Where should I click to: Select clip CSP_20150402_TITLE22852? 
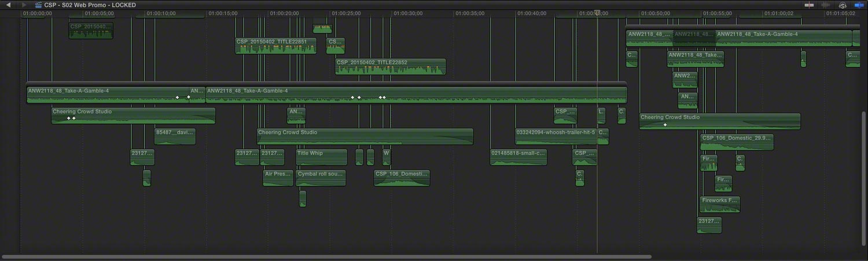391,67
